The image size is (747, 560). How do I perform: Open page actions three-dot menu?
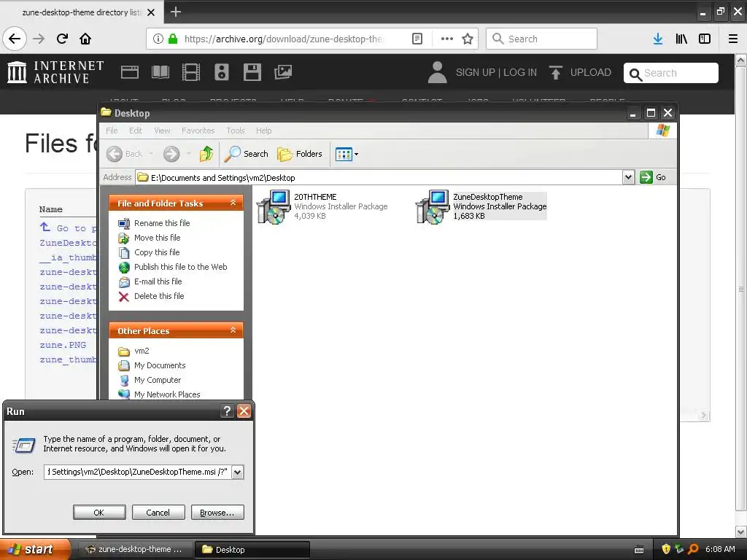pos(446,39)
